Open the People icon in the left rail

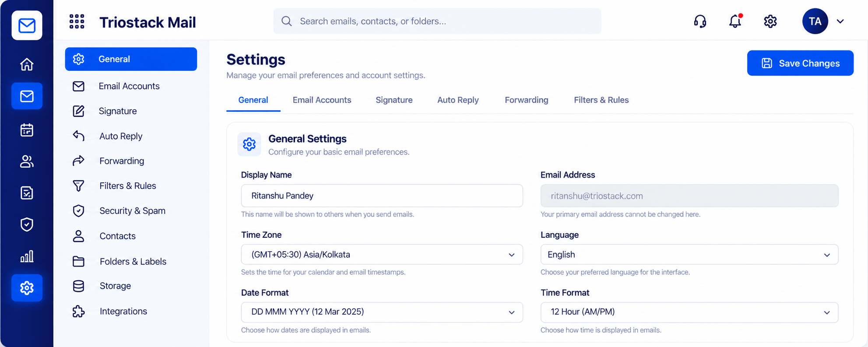27,161
